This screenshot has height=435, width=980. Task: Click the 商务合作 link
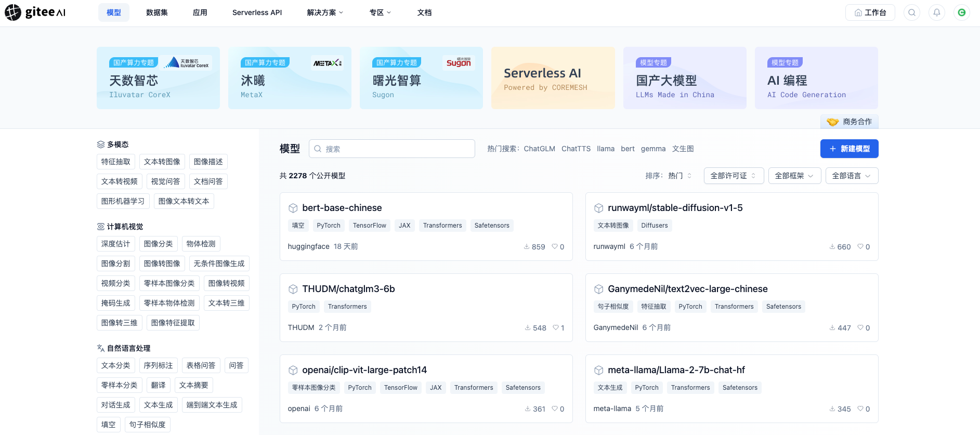pos(850,122)
